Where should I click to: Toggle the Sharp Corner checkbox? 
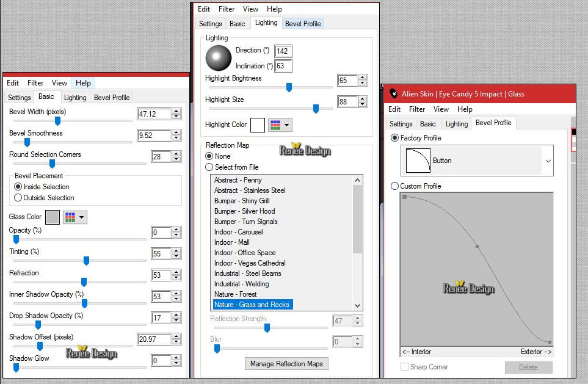[x=404, y=367]
